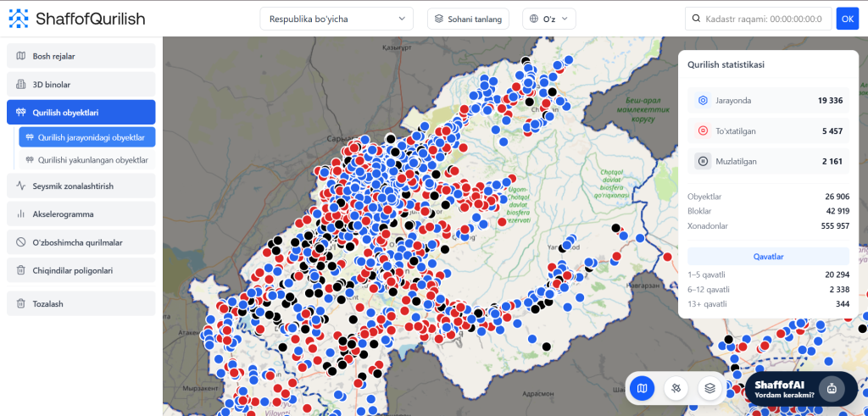Image resolution: width=868 pixels, height=416 pixels.
Task: Click the 13+ qavatli row
Action: 768,304
